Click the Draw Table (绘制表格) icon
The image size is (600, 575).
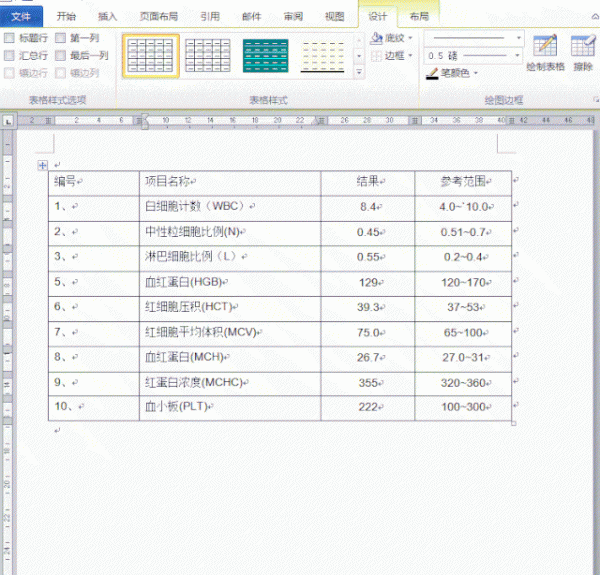pos(545,46)
